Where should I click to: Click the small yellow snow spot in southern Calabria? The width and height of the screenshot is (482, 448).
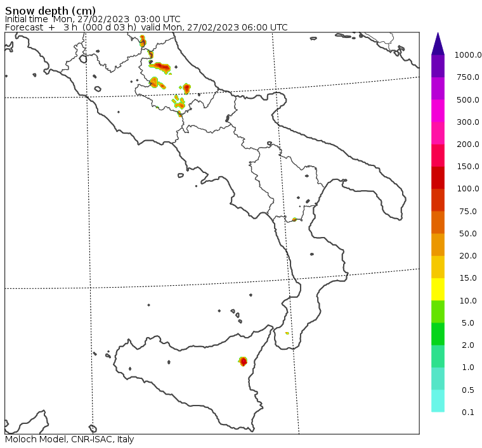(287, 333)
